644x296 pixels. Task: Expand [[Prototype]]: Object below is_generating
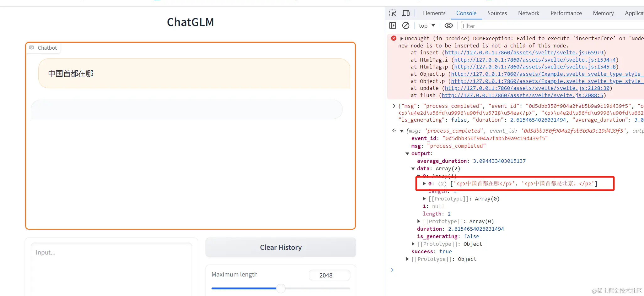pyautogui.click(x=413, y=244)
